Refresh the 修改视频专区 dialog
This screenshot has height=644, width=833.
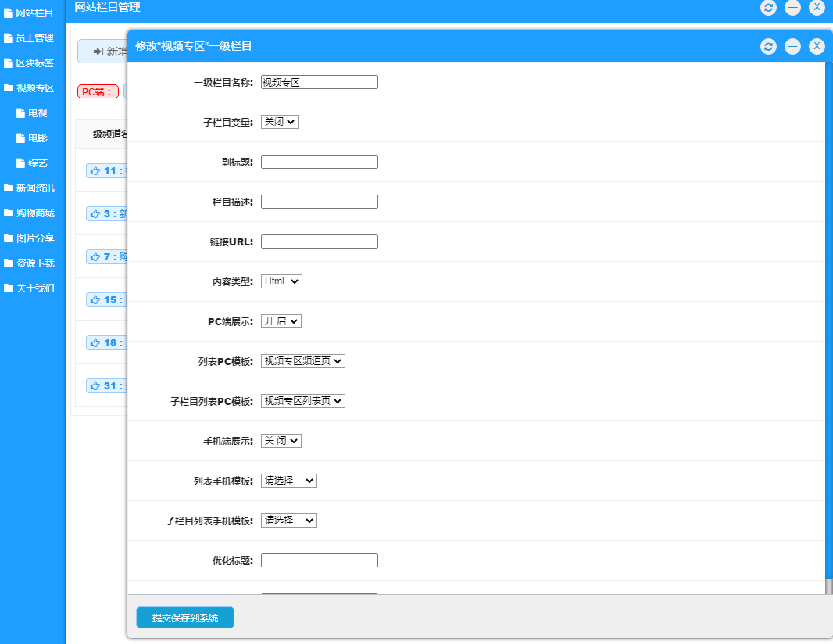[x=768, y=46]
